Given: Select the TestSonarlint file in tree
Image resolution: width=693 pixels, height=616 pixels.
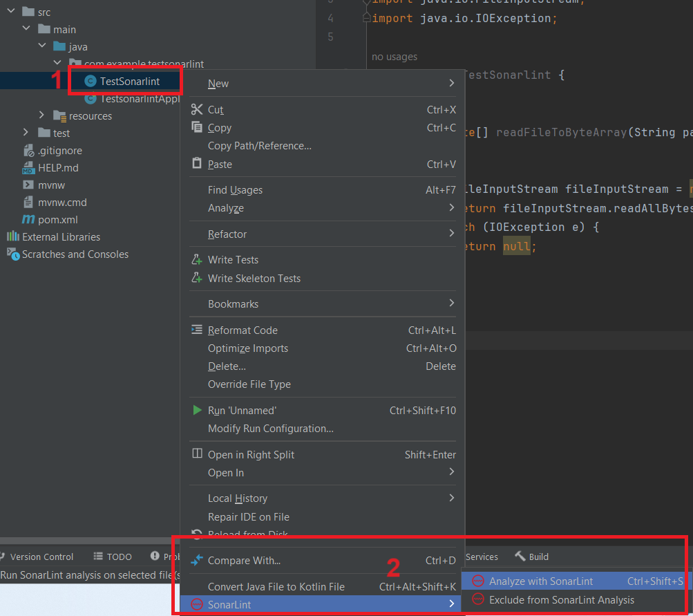Looking at the screenshot, I should click(129, 82).
